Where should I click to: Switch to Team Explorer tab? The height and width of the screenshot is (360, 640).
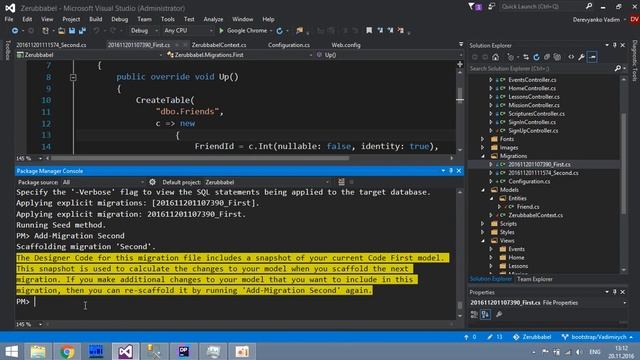[534, 279]
